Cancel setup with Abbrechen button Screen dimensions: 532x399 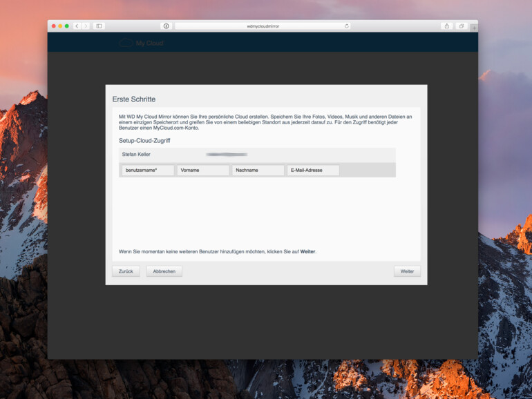click(x=164, y=271)
